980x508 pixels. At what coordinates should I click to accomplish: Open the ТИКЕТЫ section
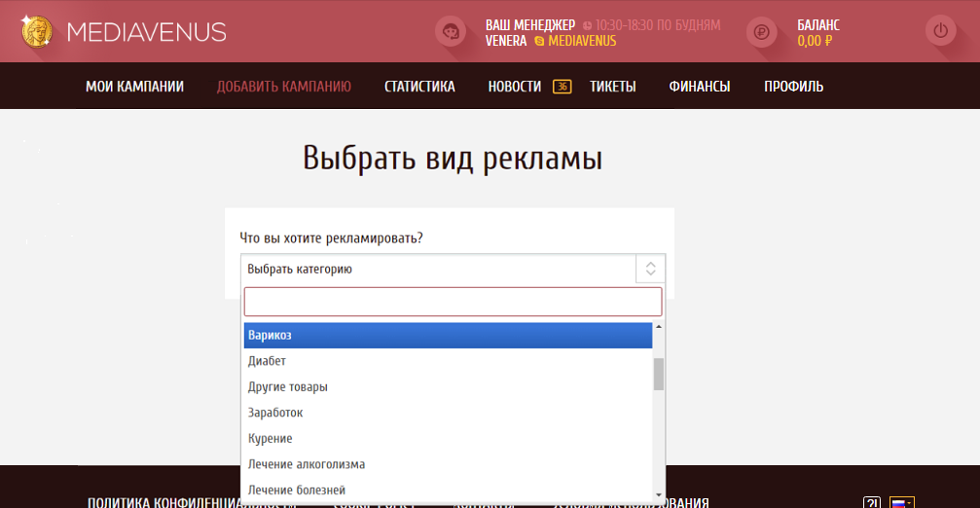612,87
